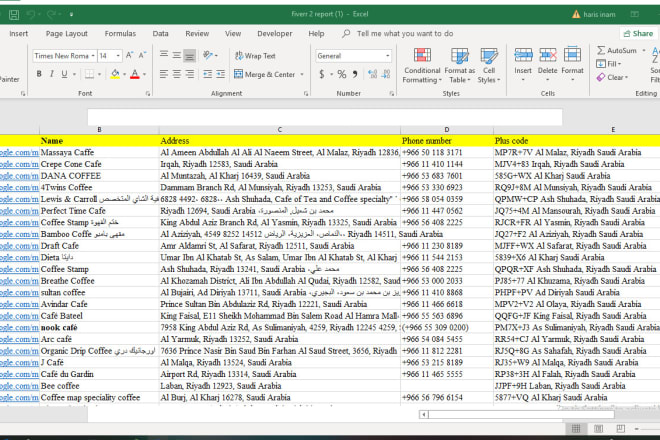This screenshot has height=440, width=660.
Task: Apply yellow Fill Color bucket
Action: pyautogui.click(x=115, y=74)
